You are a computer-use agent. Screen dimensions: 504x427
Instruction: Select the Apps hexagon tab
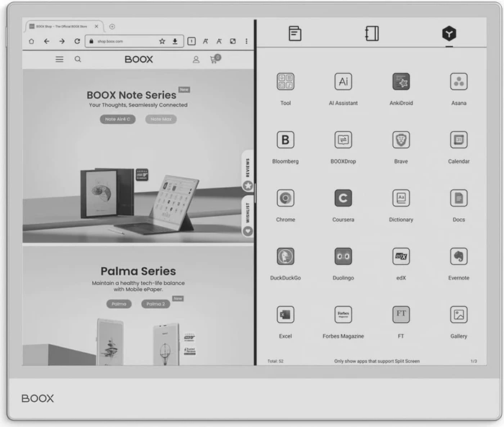pos(449,33)
